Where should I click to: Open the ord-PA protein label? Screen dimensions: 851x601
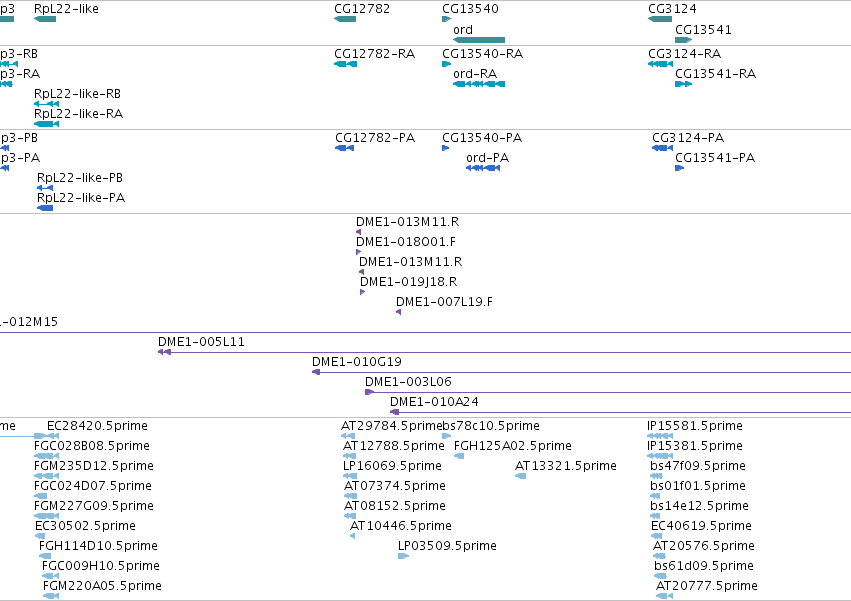coord(487,157)
